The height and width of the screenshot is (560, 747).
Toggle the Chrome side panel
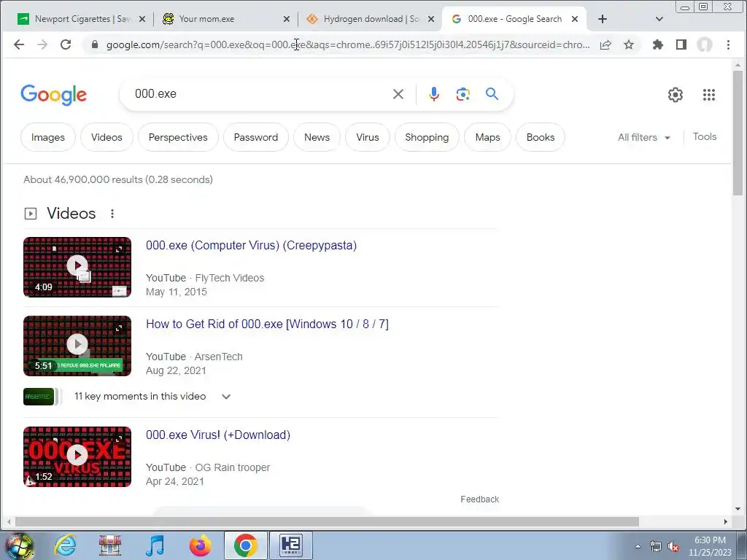[681, 44]
